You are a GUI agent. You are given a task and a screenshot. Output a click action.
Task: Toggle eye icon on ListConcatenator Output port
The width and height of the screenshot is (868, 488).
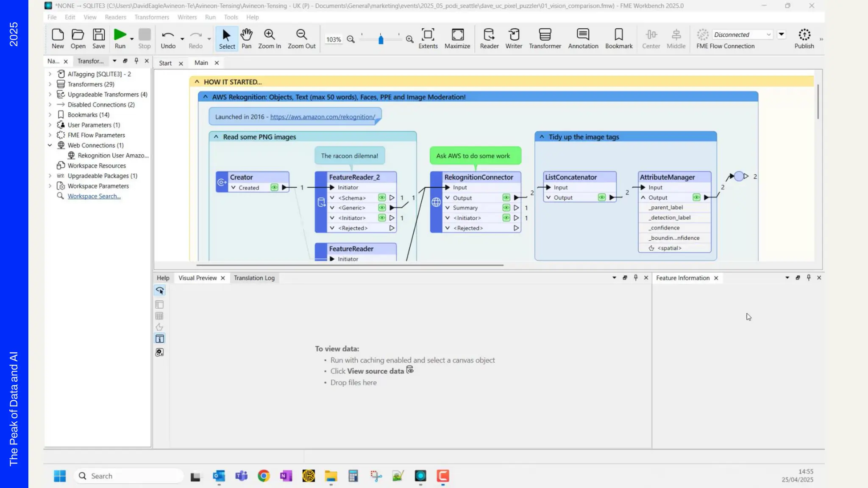pos(602,197)
